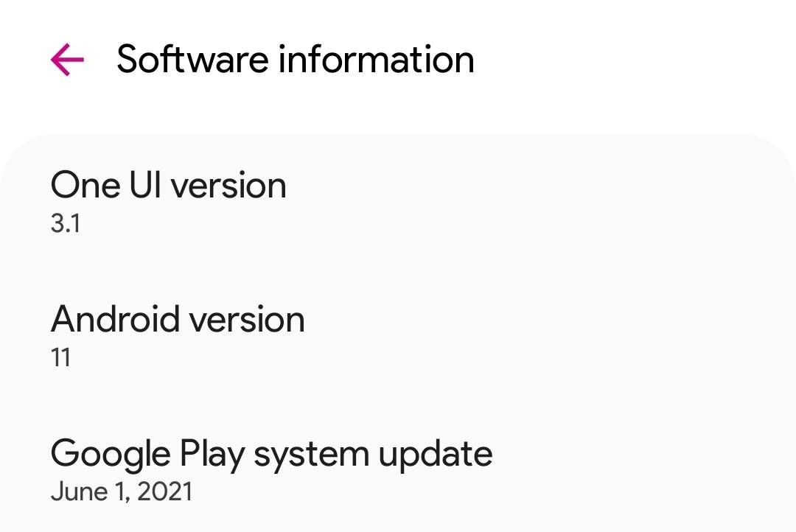Go back from Software information
Screen dimensions: 796x532
tap(67, 60)
